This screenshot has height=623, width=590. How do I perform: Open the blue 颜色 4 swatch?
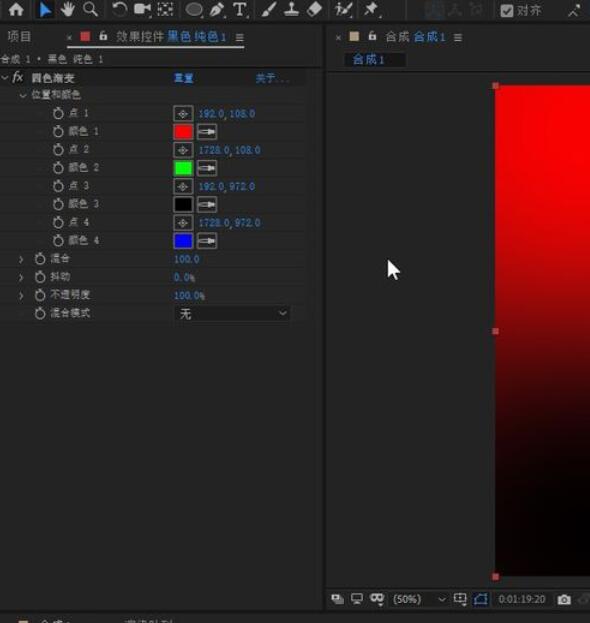tap(183, 241)
